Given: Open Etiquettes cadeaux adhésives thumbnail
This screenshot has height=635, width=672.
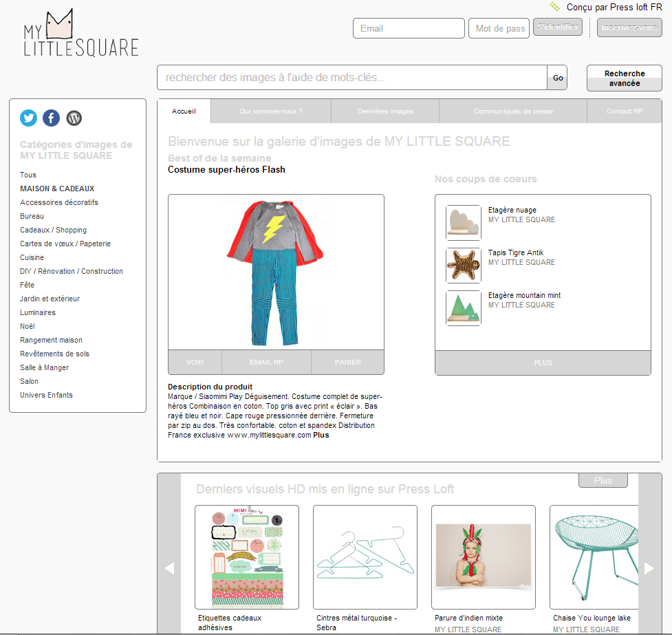Looking at the screenshot, I should point(247,557).
